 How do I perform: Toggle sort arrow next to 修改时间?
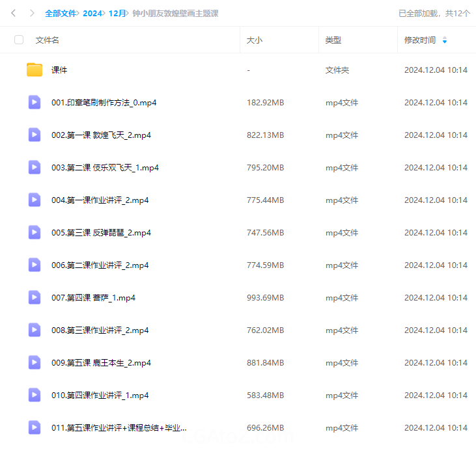(x=445, y=40)
